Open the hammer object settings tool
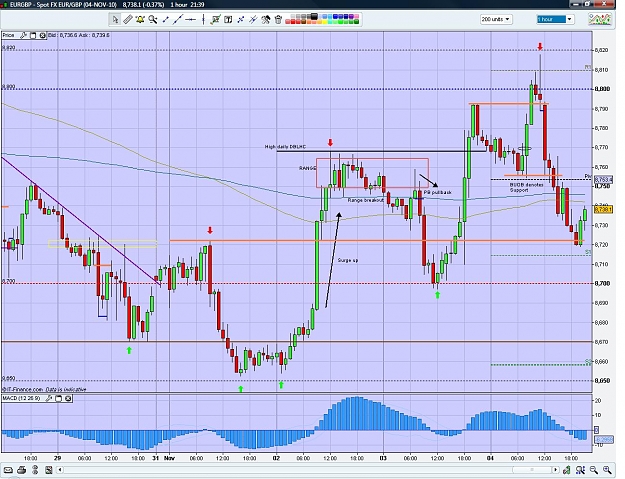This screenshot has width=625, height=479. pyautogui.click(x=266, y=19)
